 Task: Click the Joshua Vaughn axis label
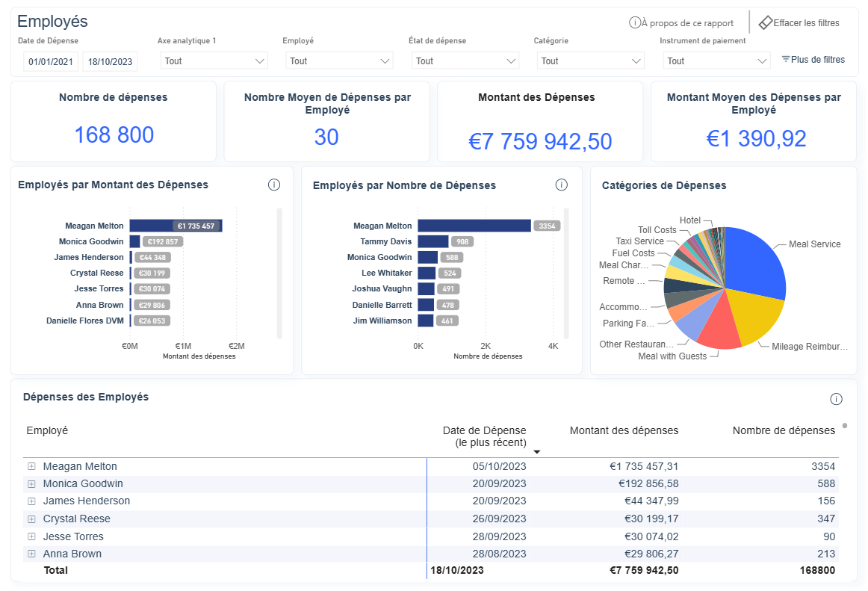coord(382,288)
